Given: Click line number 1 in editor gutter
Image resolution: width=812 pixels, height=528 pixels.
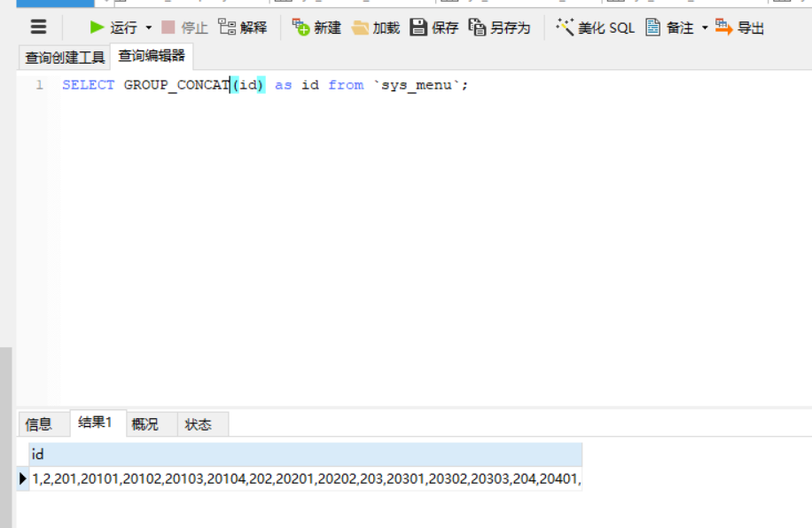Looking at the screenshot, I should point(39,85).
